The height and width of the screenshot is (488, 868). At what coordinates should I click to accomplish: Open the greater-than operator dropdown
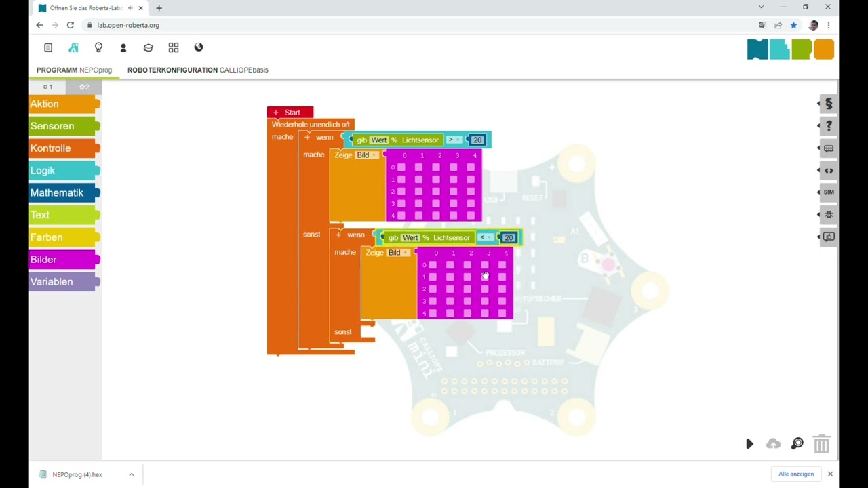click(x=453, y=140)
